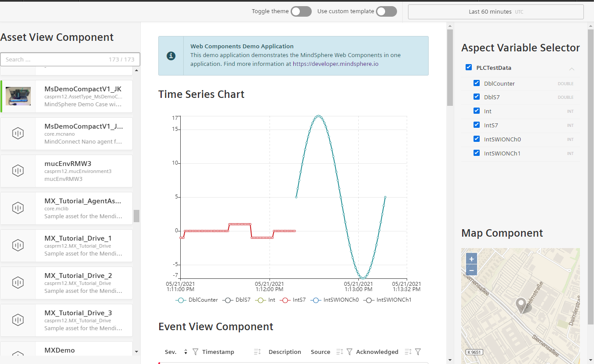Click the Acknowledged column header text
Image resolution: width=594 pixels, height=364 pixels.
tap(377, 352)
